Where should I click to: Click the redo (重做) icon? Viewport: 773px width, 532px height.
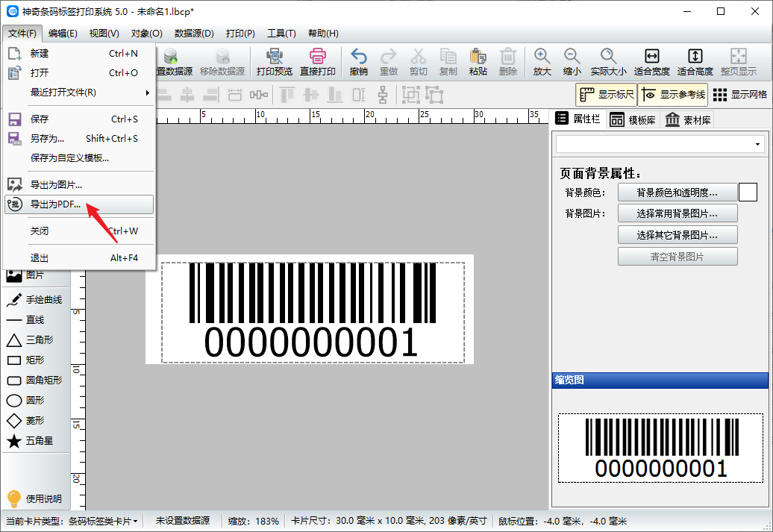(x=389, y=62)
